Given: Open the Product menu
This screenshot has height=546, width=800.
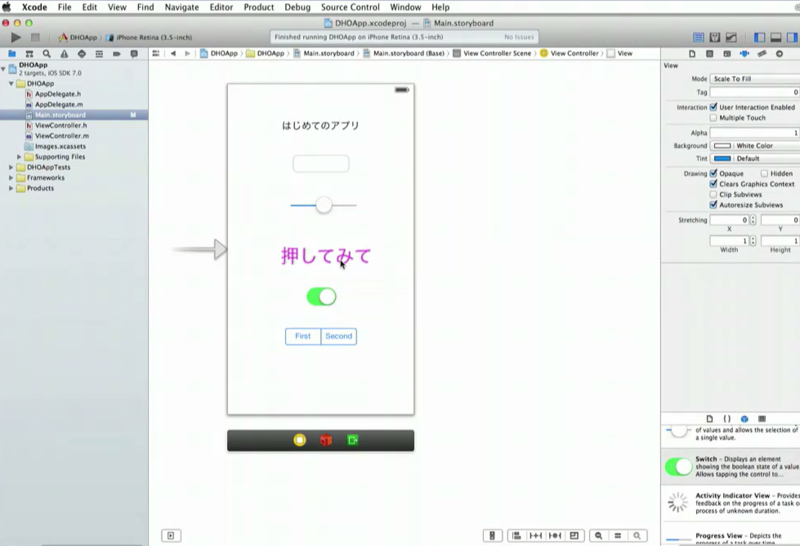Looking at the screenshot, I should (259, 7).
